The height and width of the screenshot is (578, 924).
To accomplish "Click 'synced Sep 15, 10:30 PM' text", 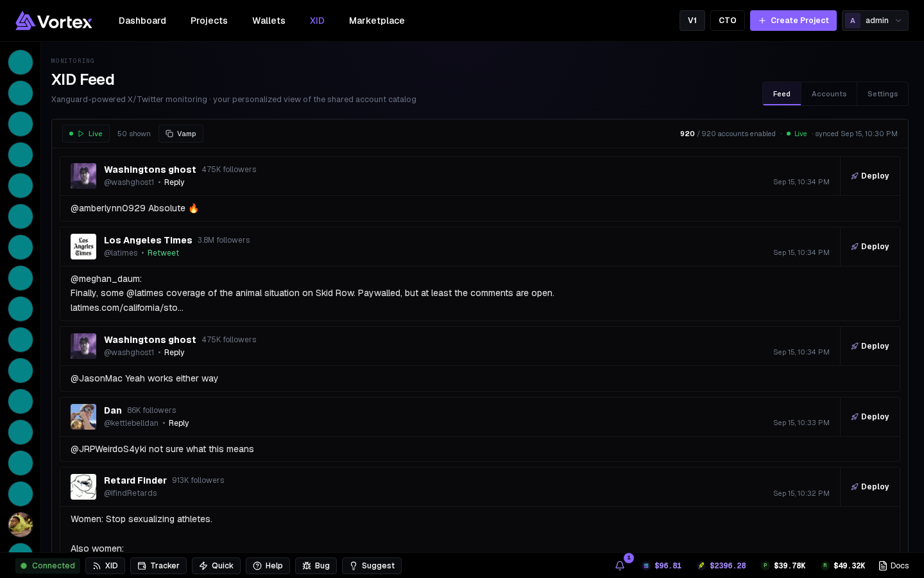I will 856,134.
